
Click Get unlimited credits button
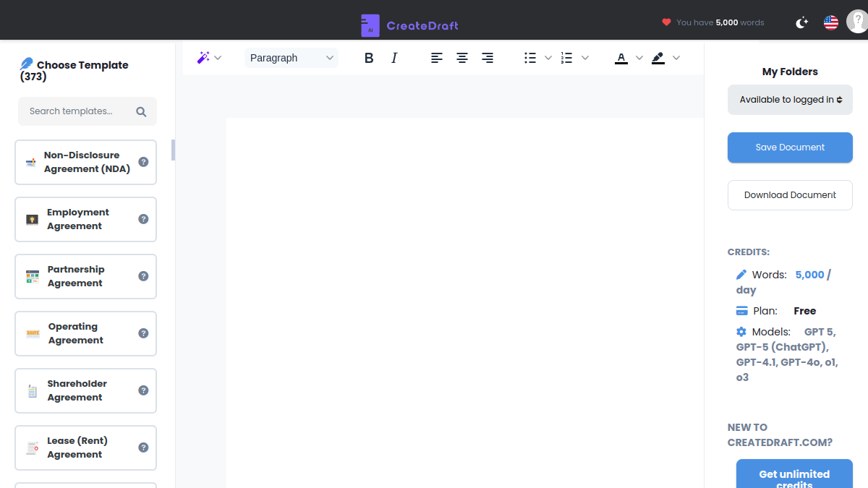(794, 474)
